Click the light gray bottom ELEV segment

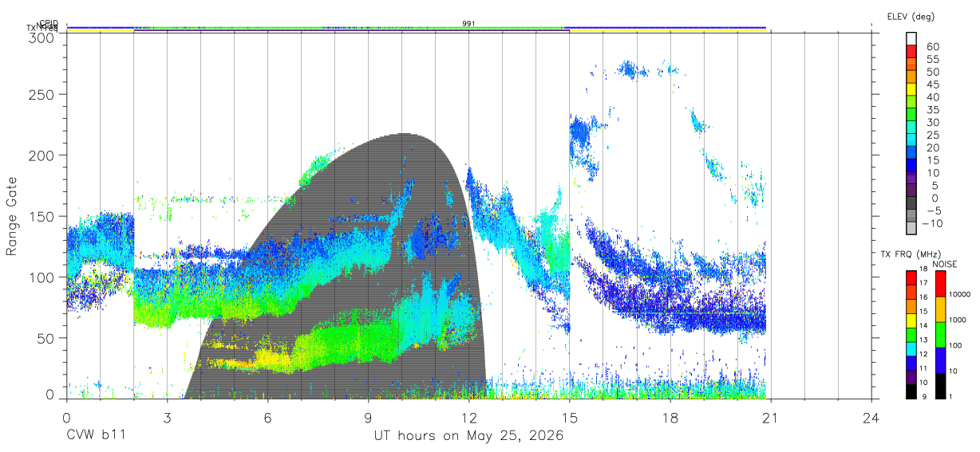[911, 228]
